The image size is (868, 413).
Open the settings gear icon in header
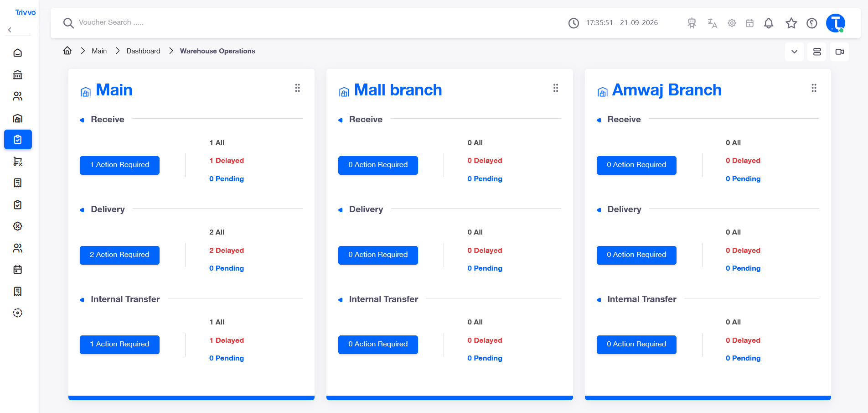pos(732,23)
